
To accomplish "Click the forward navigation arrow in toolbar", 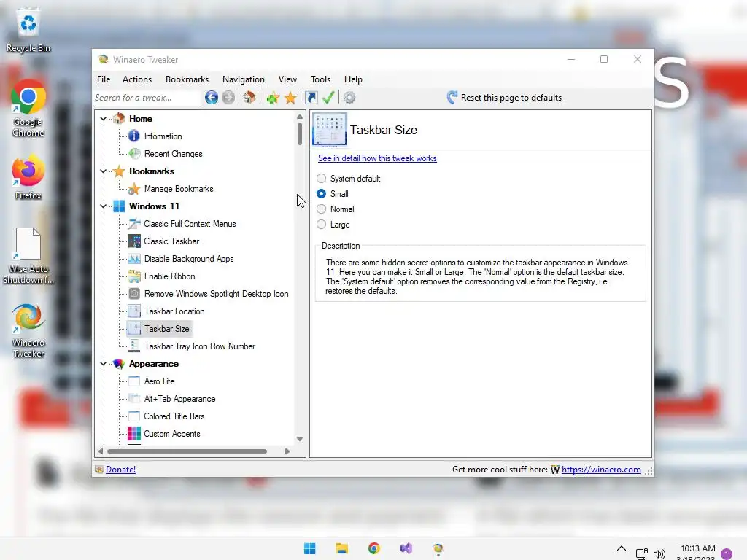I will 228,98.
